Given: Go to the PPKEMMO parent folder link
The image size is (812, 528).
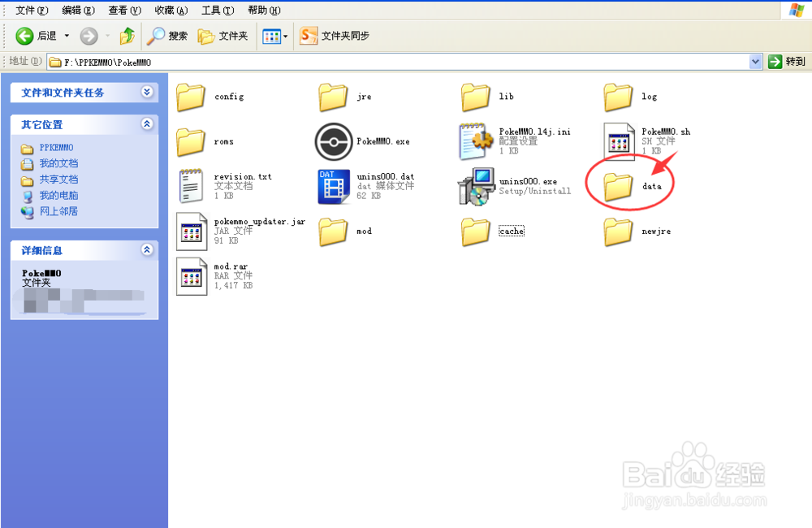Looking at the screenshot, I should (57, 148).
